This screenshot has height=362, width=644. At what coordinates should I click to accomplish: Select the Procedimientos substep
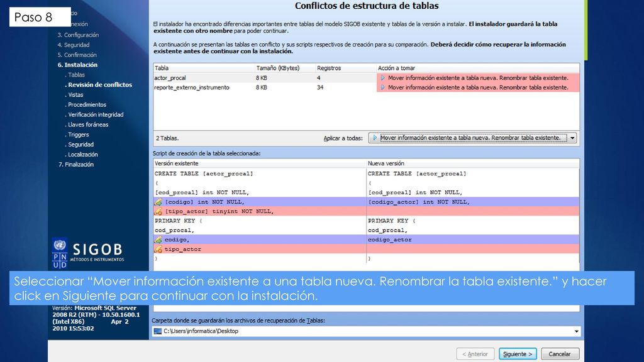tap(86, 105)
